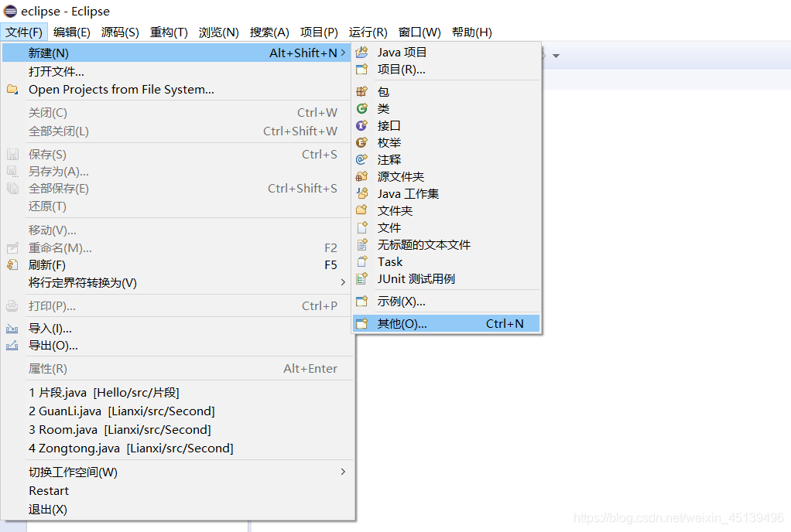Click the green 类 class icon
The image size is (791, 532).
361,108
